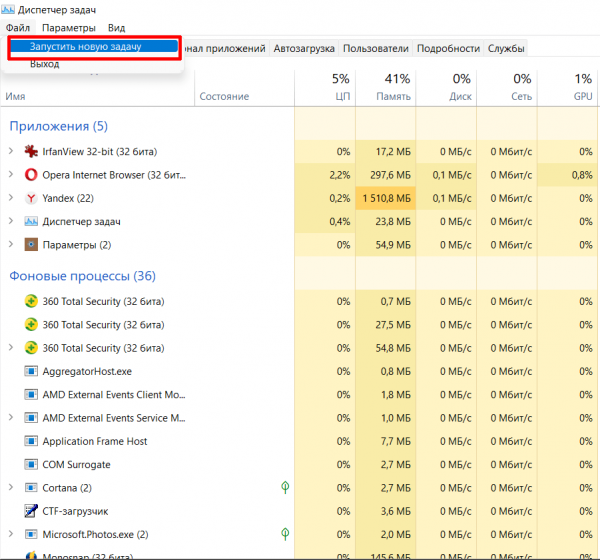Click the AggregatorHost.exe process icon
Image resolution: width=600 pixels, height=560 pixels.
pyautogui.click(x=31, y=371)
